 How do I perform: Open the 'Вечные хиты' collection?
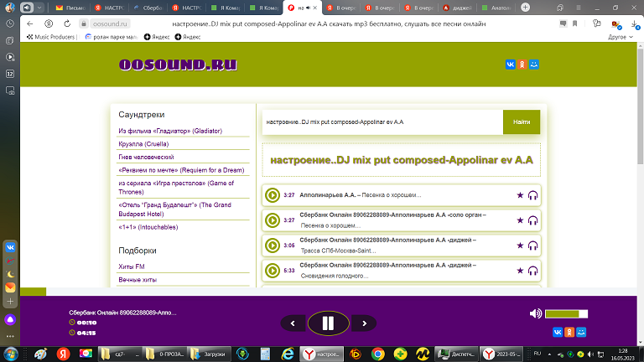click(138, 280)
